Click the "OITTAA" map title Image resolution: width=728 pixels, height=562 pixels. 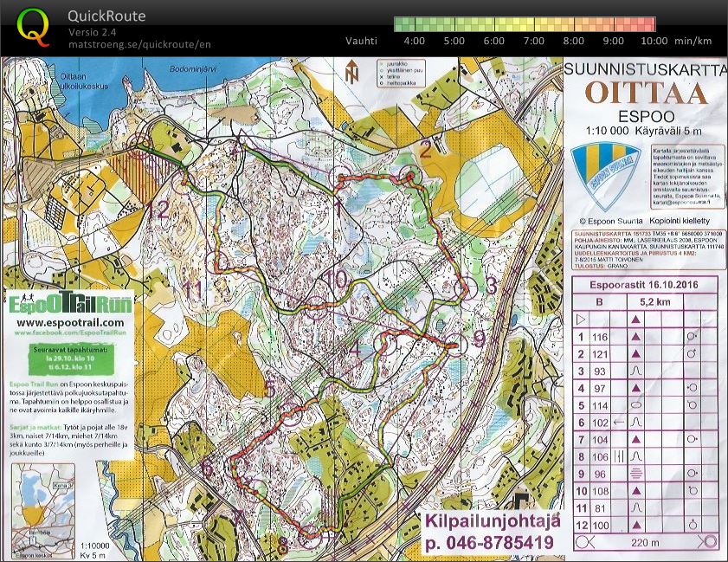[x=647, y=93]
